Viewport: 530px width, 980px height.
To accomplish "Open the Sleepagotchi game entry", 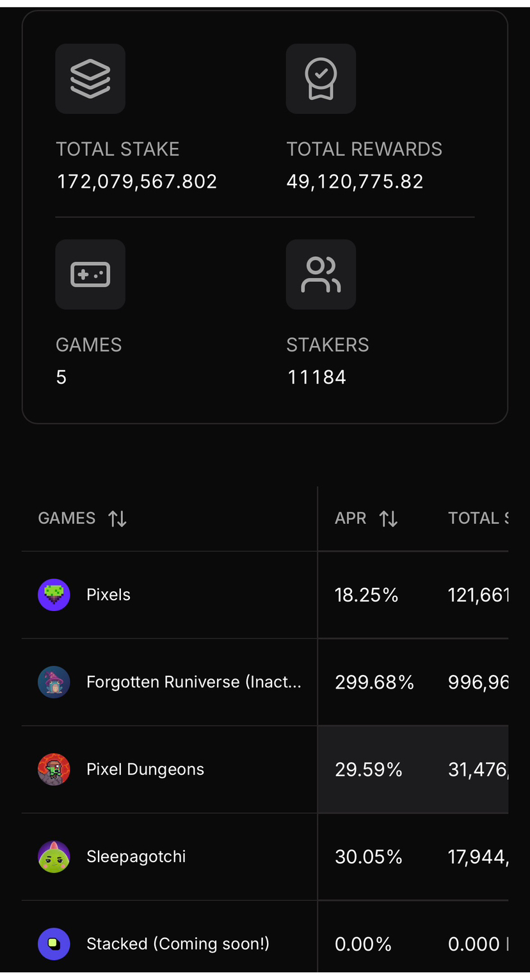I will click(x=136, y=856).
